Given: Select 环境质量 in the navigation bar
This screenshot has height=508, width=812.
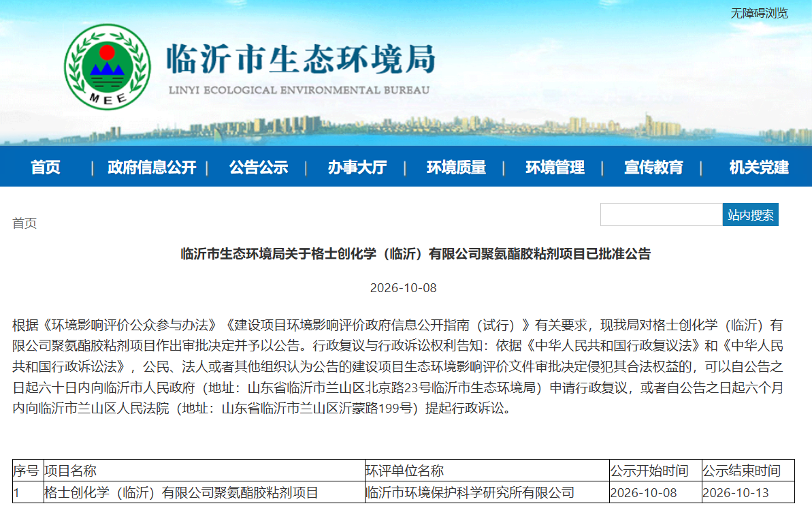Looking at the screenshot, I should pos(456,168).
